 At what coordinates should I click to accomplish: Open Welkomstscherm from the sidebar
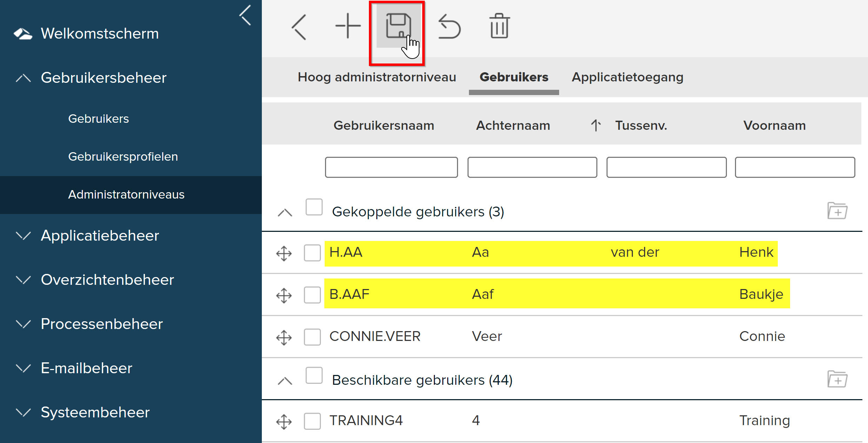pyautogui.click(x=100, y=34)
